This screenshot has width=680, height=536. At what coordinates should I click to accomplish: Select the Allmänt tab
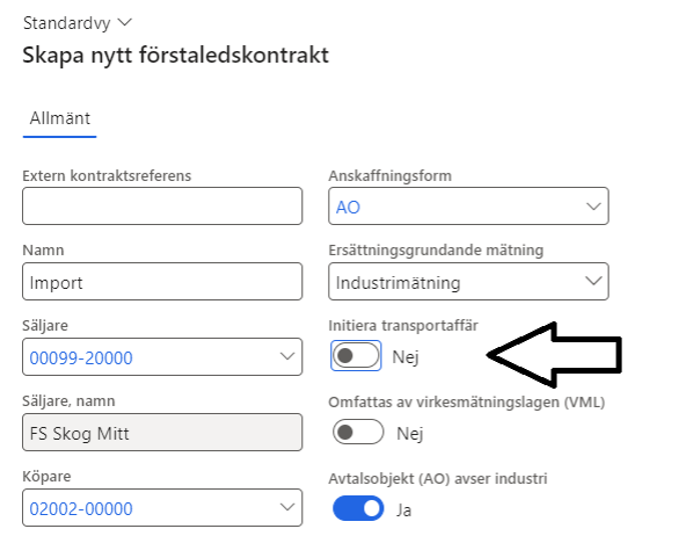[x=60, y=118]
